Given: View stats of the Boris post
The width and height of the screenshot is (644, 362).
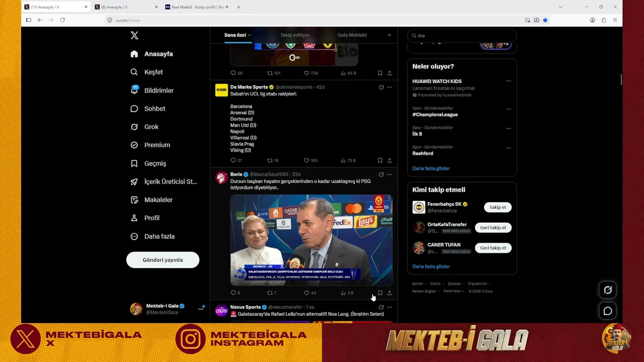Looking at the screenshot, I should pos(347,293).
